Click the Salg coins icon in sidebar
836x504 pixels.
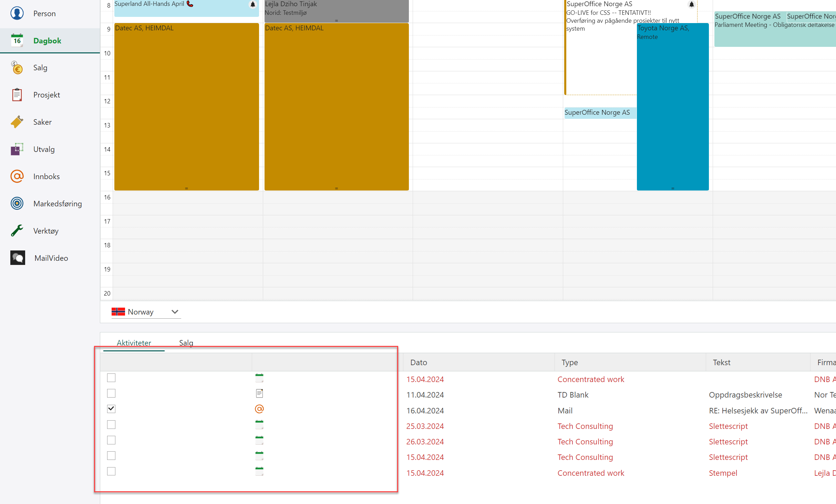tap(17, 68)
